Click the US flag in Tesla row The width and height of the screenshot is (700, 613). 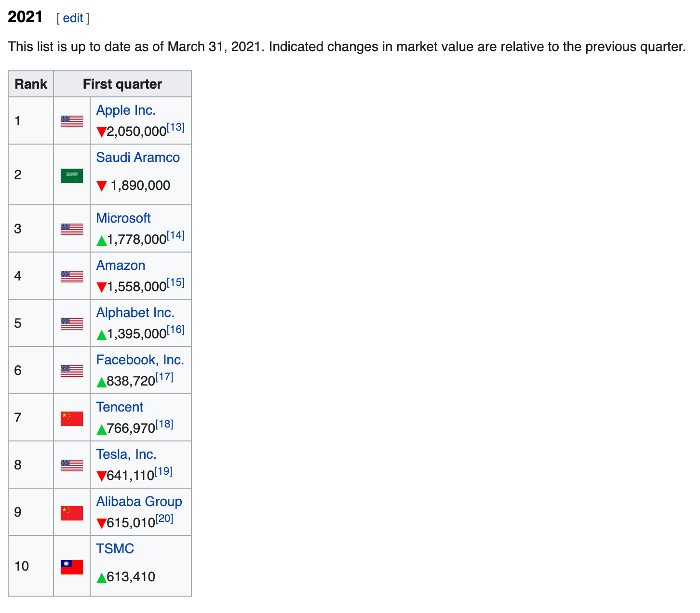point(72,465)
